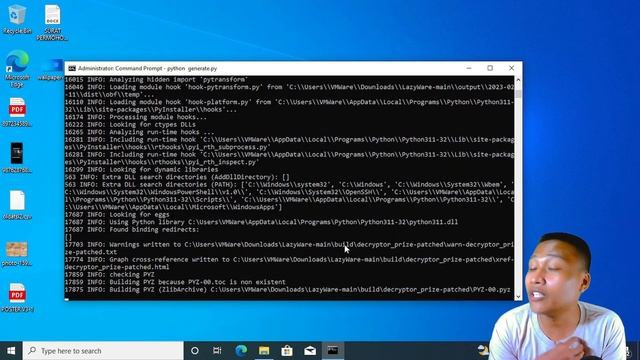
Task: Open Microsoft Edge from the taskbar
Action: (x=241, y=351)
